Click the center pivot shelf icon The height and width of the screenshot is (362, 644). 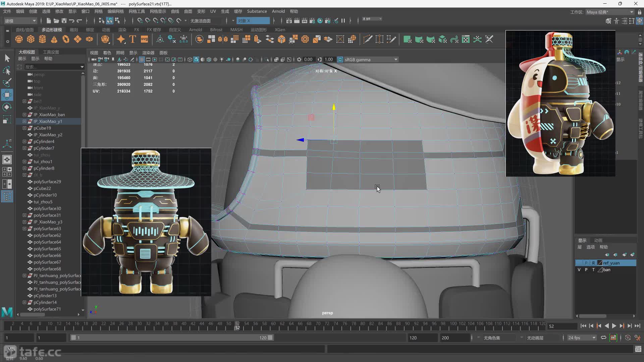(160, 39)
